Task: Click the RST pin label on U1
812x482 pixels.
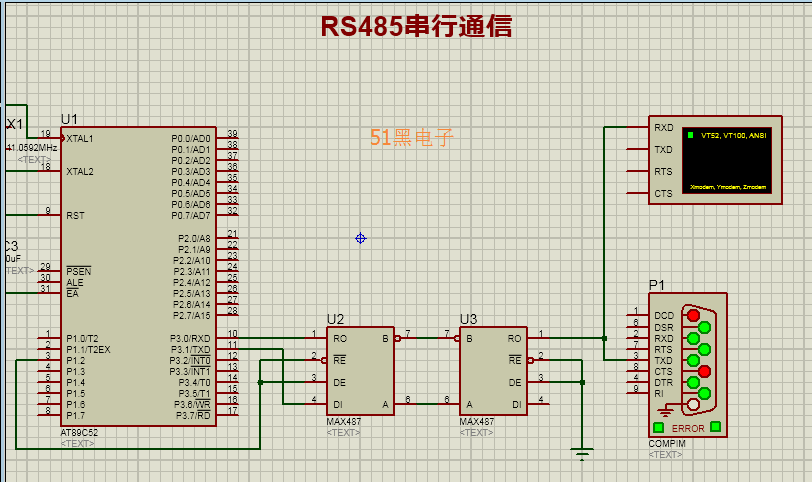Action: click(x=75, y=215)
